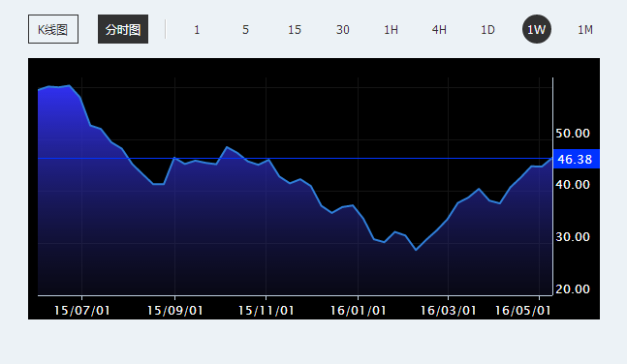Click the 46.38 current price label
The height and width of the screenshot is (364, 627).
click(x=577, y=159)
